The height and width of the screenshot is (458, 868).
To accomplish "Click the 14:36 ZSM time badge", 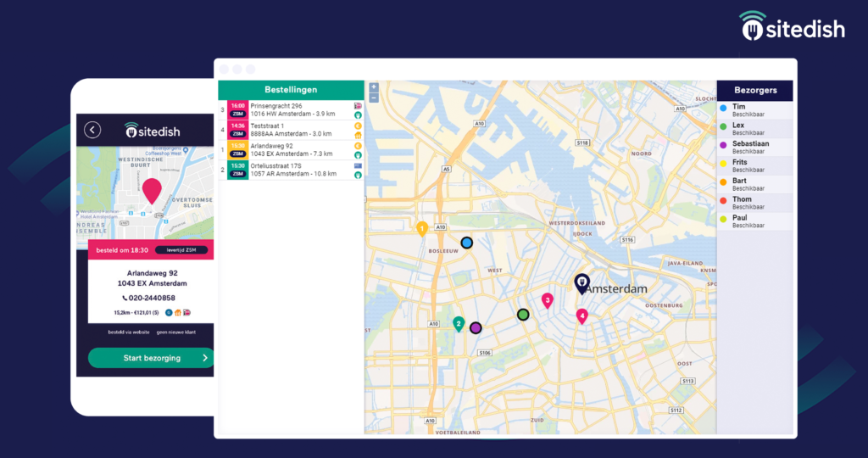I will tap(237, 130).
